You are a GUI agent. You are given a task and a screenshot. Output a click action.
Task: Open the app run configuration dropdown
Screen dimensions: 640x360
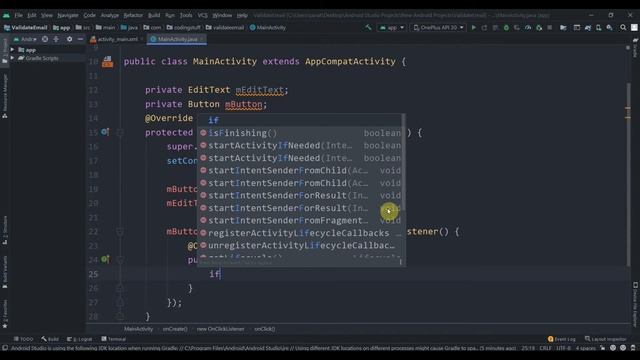pos(391,27)
